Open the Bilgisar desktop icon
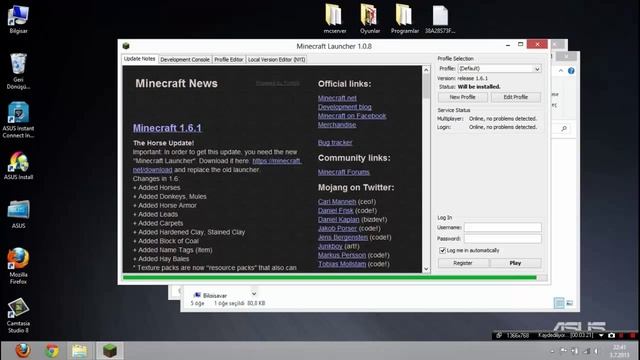The width and height of the screenshot is (640, 360). pyautogui.click(x=18, y=18)
